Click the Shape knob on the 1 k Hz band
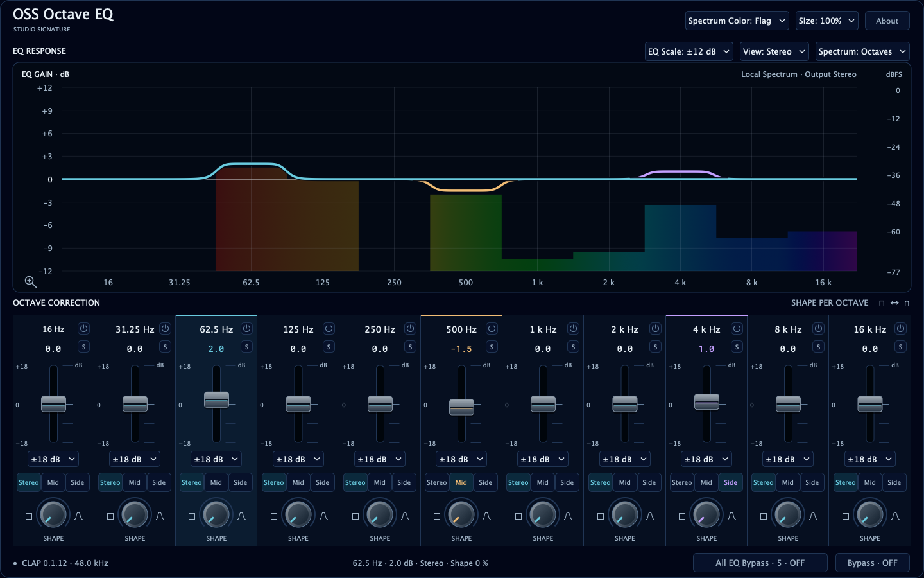This screenshot has width=924, height=578. [x=543, y=514]
